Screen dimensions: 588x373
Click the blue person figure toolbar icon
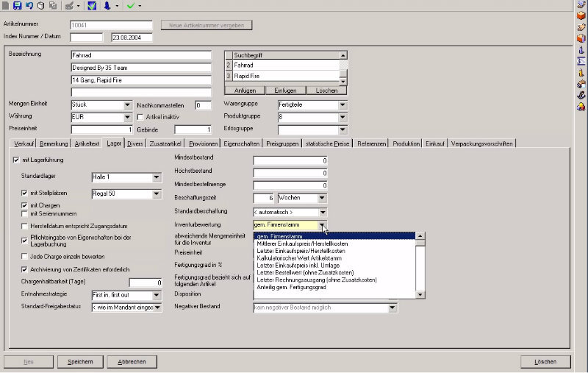(107, 5)
